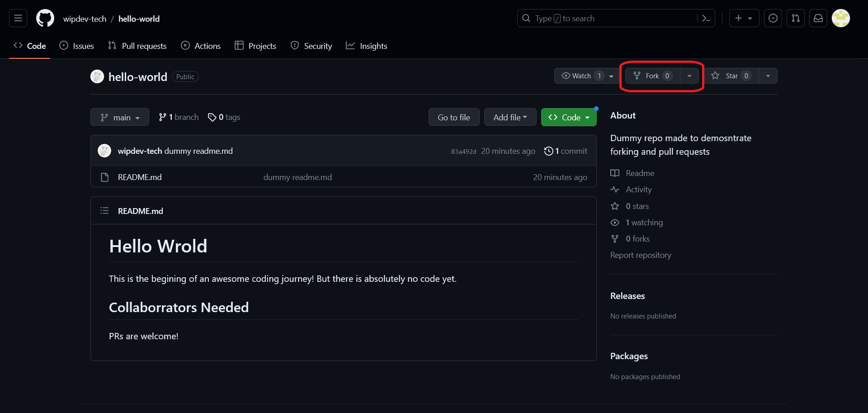Open the Add file dropdown
This screenshot has height=413, width=868.
coord(510,117)
